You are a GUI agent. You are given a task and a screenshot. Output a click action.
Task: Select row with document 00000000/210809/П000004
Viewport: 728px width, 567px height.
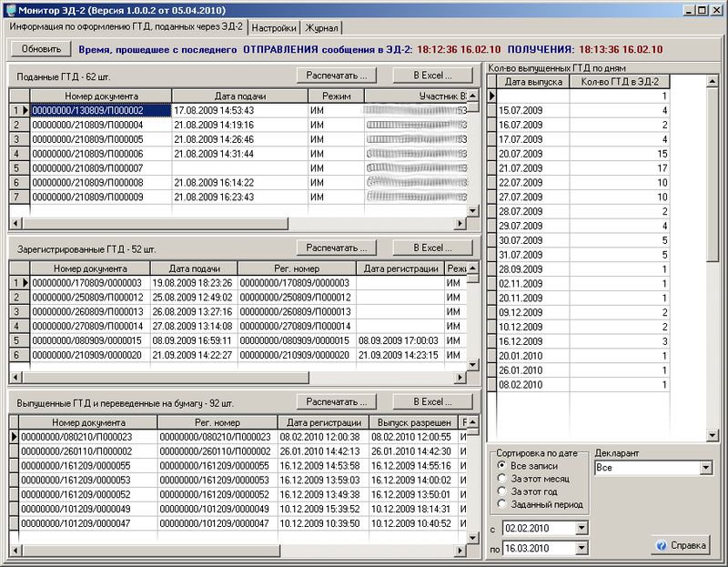point(100,125)
